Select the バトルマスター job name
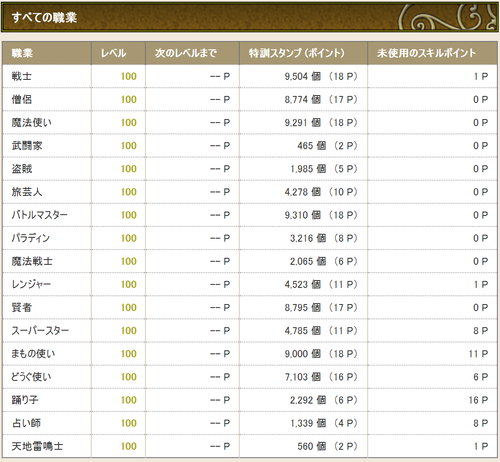The image size is (500, 462). pos(40,215)
